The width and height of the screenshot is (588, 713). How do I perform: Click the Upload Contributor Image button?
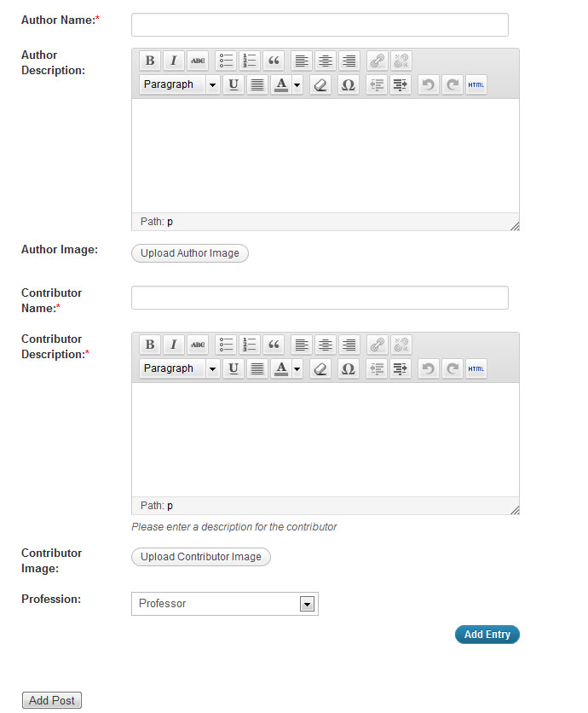(x=200, y=557)
